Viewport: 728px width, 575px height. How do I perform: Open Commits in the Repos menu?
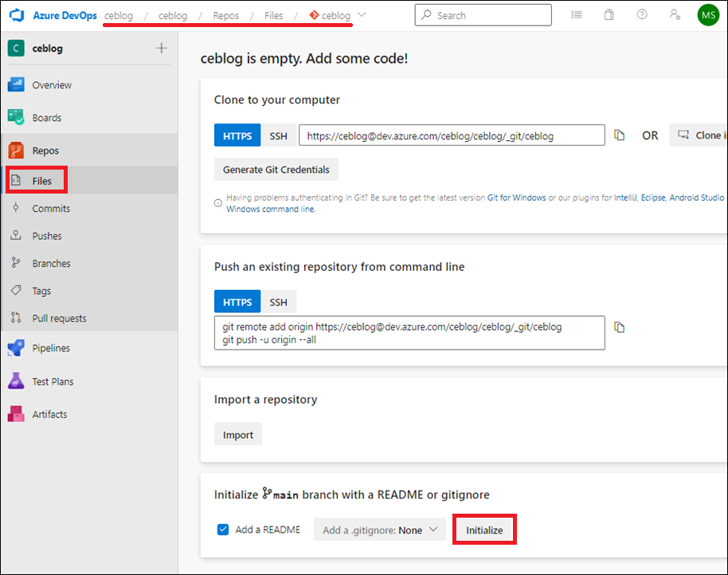pos(51,209)
